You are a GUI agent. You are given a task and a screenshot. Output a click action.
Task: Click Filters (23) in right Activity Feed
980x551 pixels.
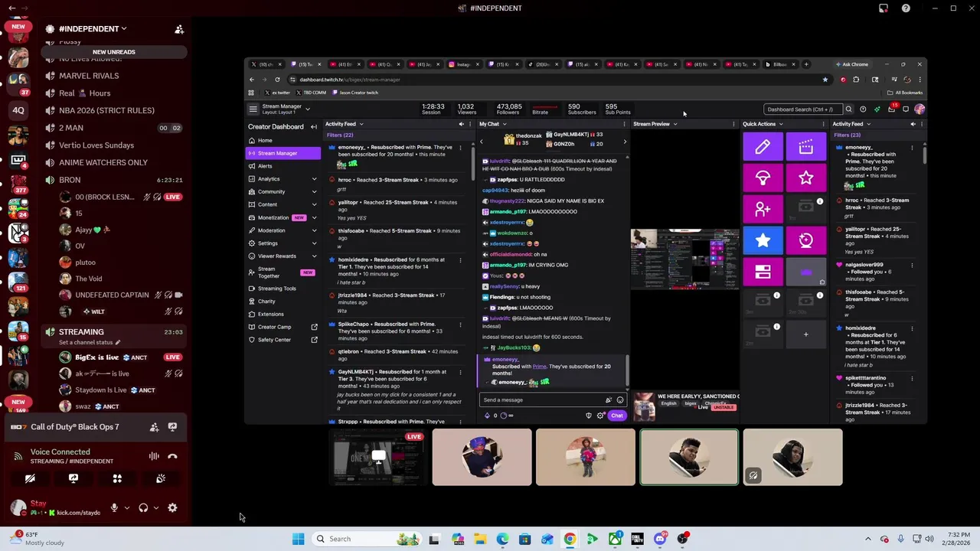click(x=847, y=135)
